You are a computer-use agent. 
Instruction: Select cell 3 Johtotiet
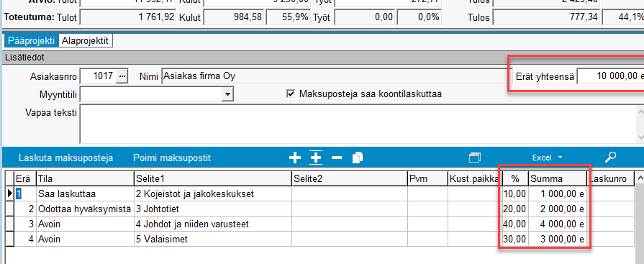[x=213, y=209]
